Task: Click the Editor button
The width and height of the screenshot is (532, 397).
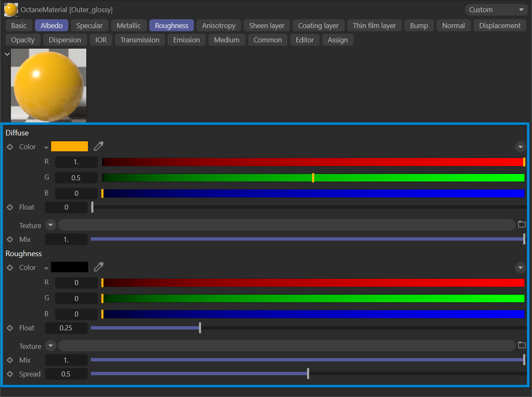Action: click(305, 40)
